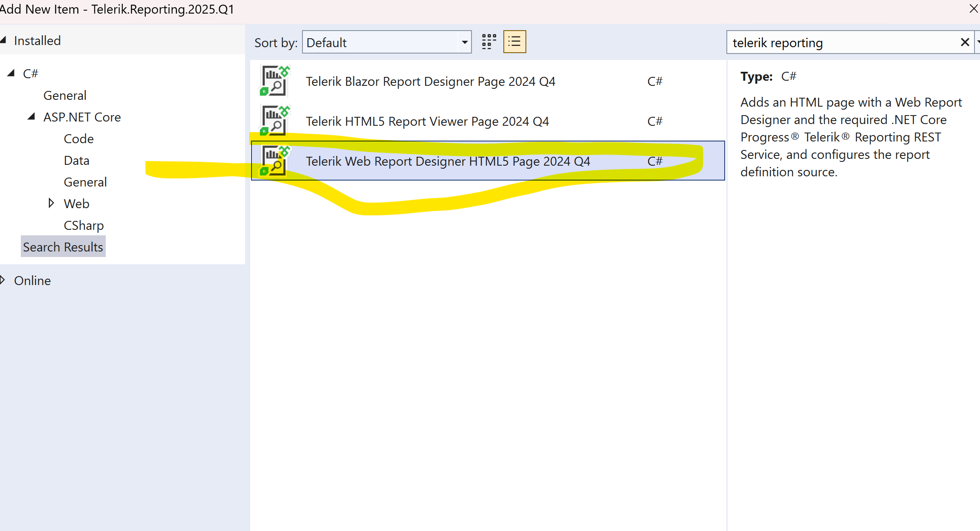Collapse the Installed section
Image resolution: width=980 pixels, height=531 pixels.
tap(3, 40)
